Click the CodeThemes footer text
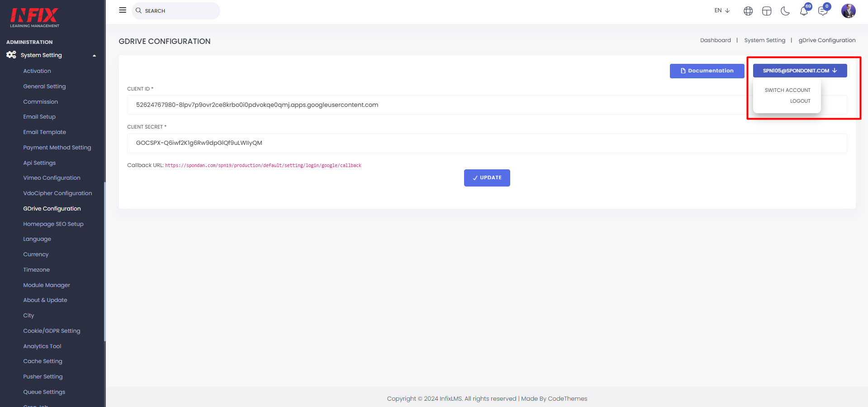 tap(567, 399)
